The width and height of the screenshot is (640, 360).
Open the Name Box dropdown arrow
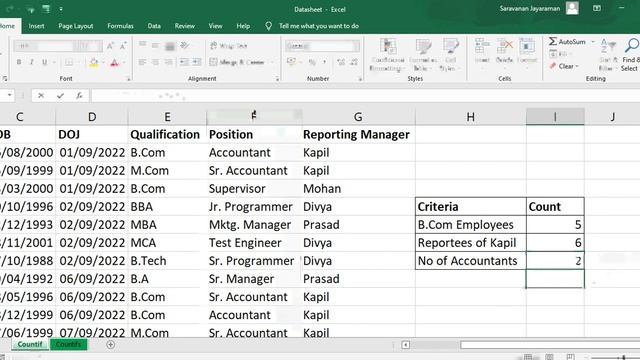[9, 96]
